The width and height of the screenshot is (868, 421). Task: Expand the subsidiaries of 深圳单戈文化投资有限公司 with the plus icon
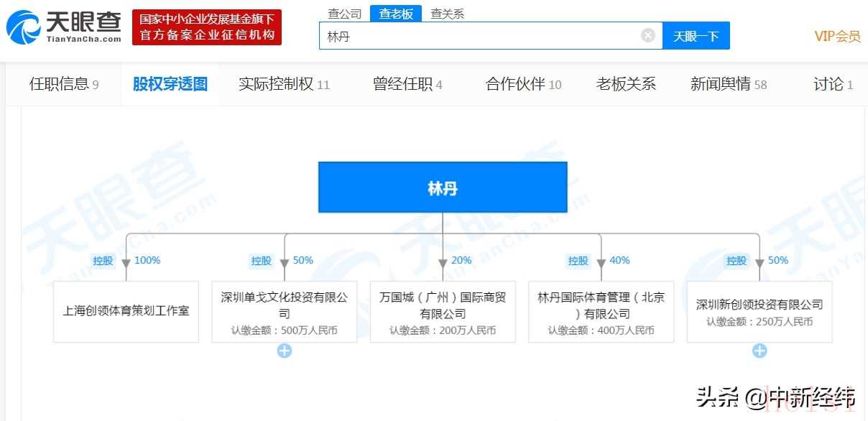tap(285, 351)
